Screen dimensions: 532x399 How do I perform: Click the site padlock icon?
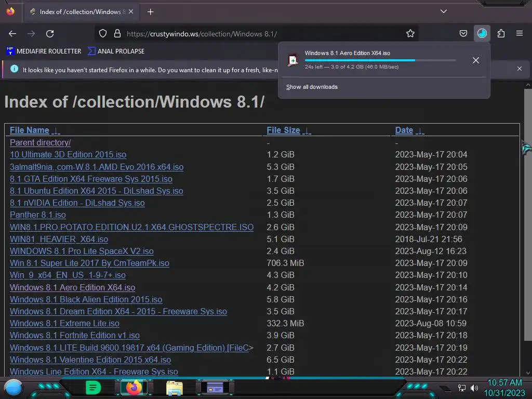[117, 33]
